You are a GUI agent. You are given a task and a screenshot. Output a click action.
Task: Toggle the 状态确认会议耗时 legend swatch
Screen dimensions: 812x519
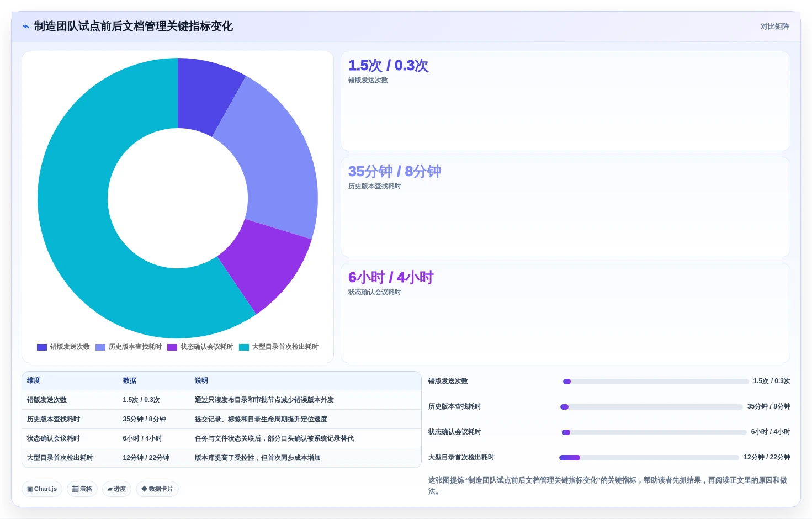[172, 347]
